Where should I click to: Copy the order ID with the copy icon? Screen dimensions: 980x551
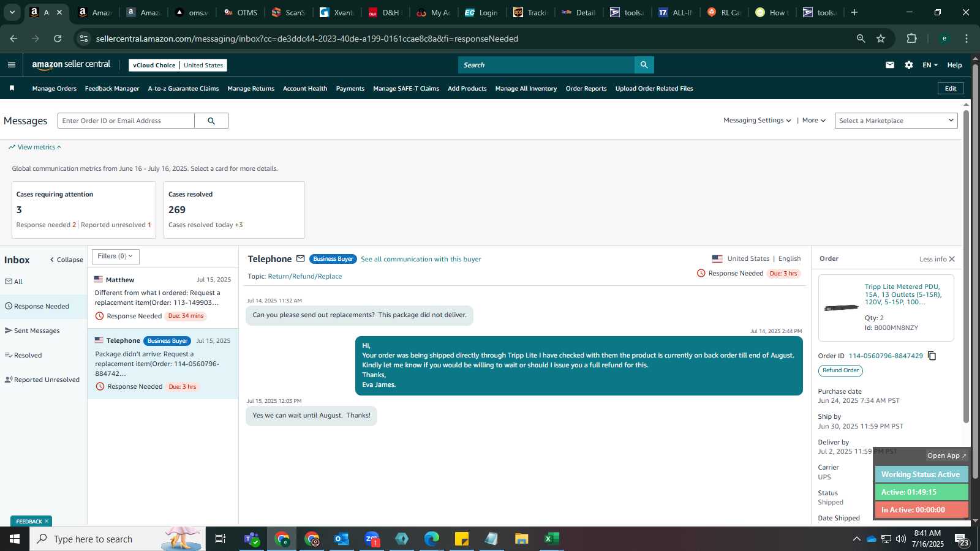[932, 356]
